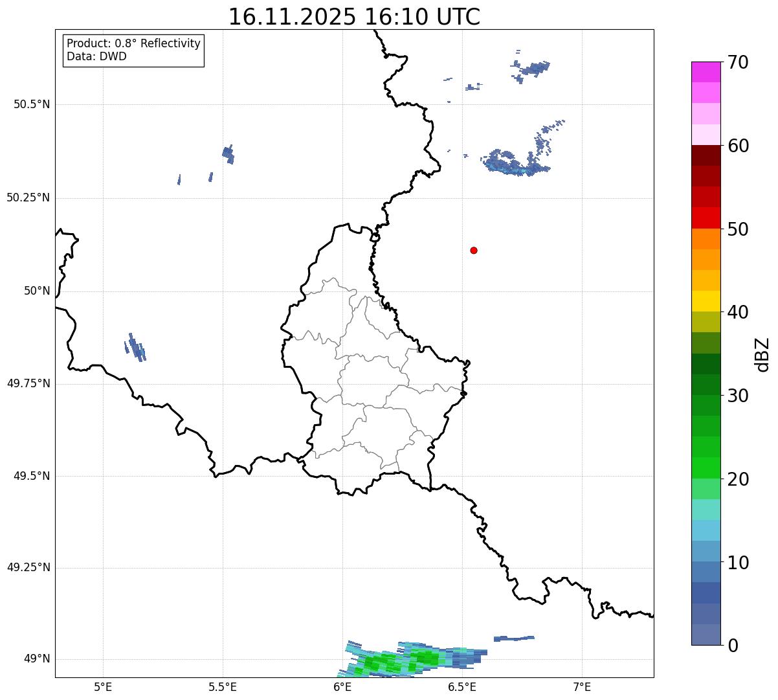Click the small echo patch near 5.1°E 49.85°N
Image resolution: width=778 pixels, height=700 pixels.
point(135,347)
